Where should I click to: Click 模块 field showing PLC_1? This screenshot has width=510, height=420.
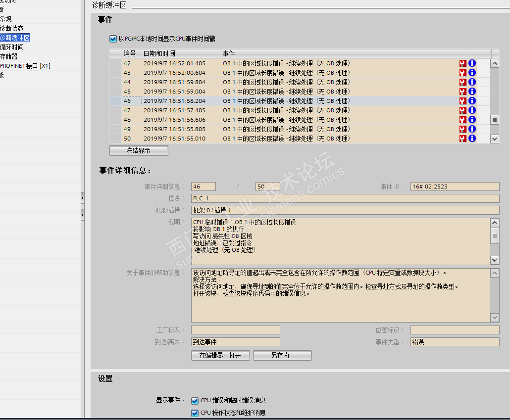345,199
